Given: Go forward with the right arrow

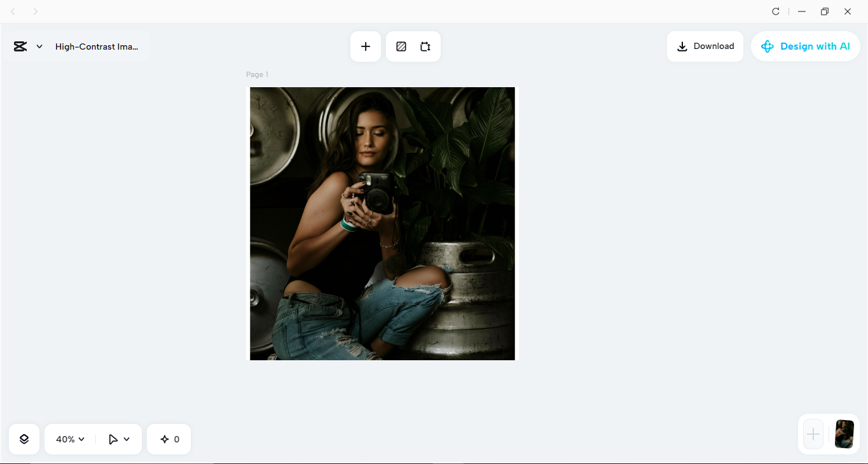Looking at the screenshot, I should coord(36,11).
